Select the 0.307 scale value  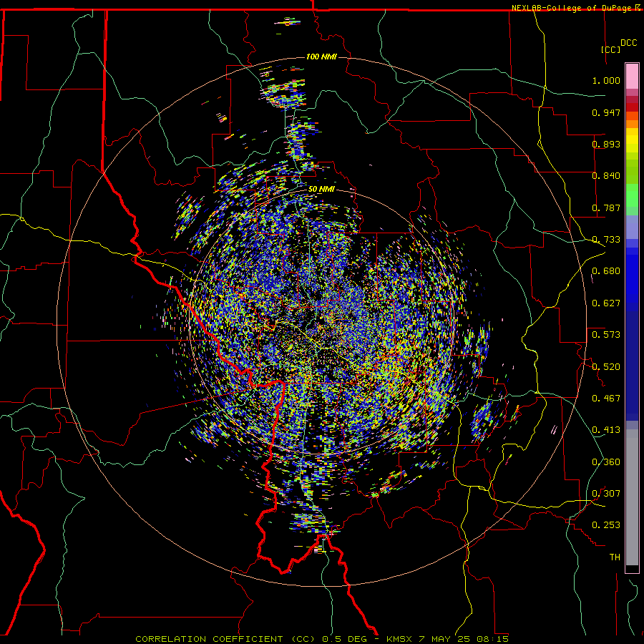[606, 493]
